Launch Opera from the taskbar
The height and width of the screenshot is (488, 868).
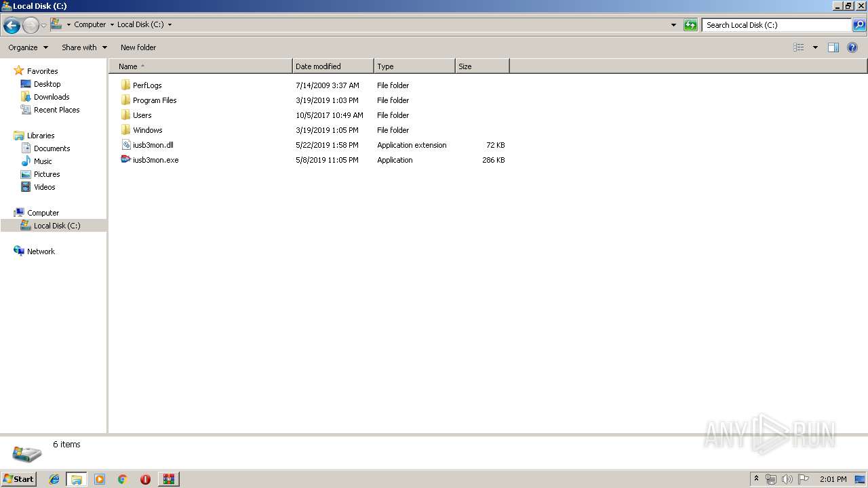coord(145,479)
